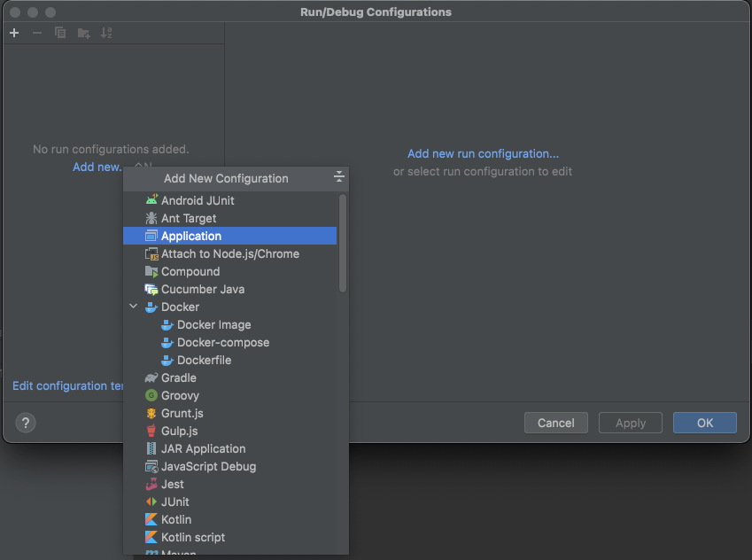The height and width of the screenshot is (560, 752).
Task: Choose Groovy configuration type
Action: (x=230, y=395)
